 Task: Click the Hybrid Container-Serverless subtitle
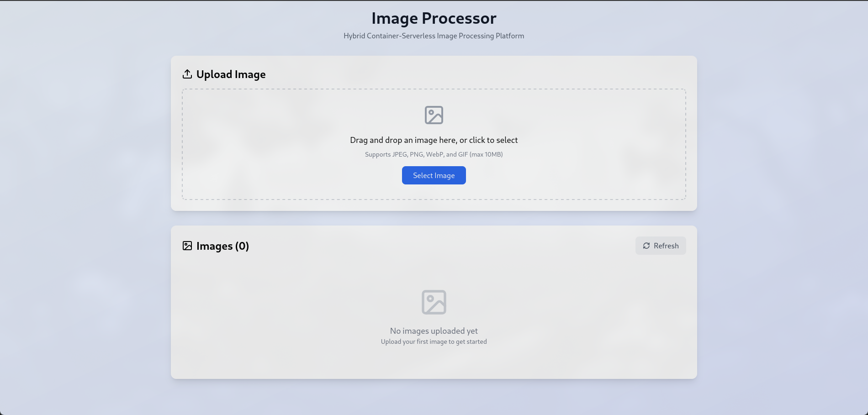434,36
